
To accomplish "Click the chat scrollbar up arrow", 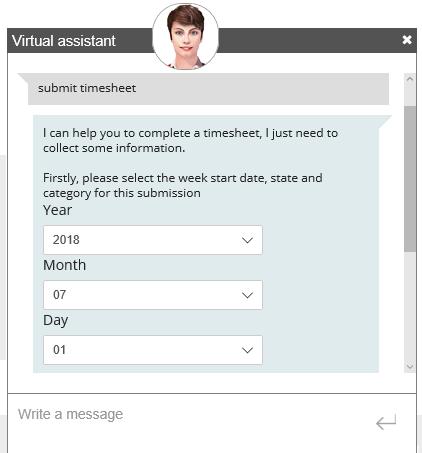I will coord(410,79).
